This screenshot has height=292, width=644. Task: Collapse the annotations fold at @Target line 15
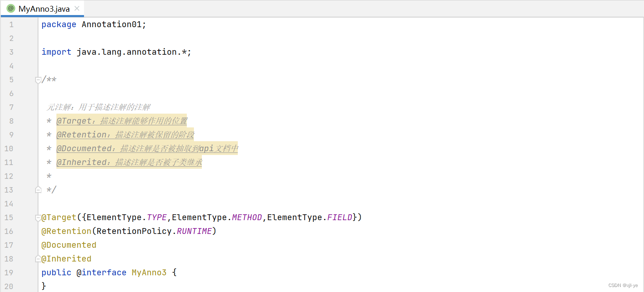tap(38, 218)
